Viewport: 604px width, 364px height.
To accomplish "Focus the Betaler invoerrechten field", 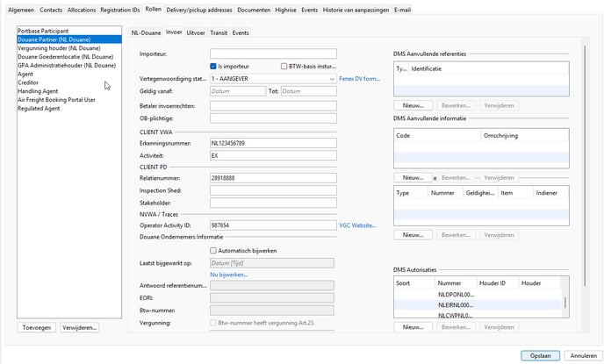I will [x=273, y=106].
